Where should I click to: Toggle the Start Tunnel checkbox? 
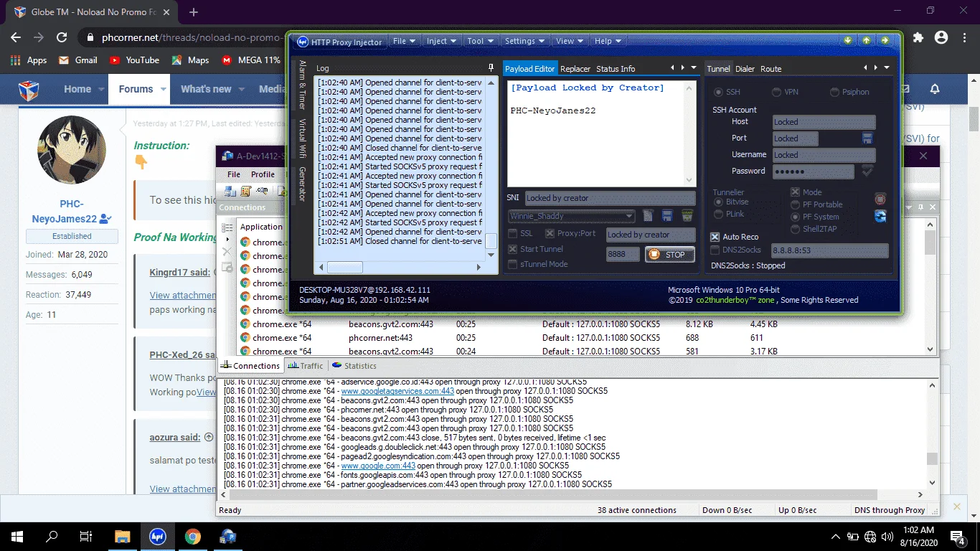(512, 249)
